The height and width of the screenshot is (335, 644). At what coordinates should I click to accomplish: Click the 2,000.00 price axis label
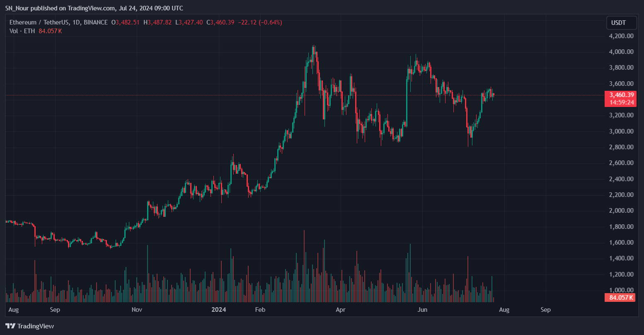[621, 211]
